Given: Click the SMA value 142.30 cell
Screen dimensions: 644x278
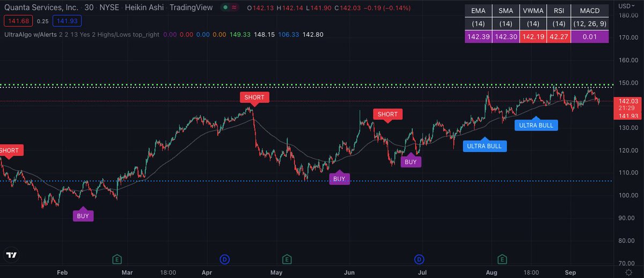Looking at the screenshot, I should point(506,36).
